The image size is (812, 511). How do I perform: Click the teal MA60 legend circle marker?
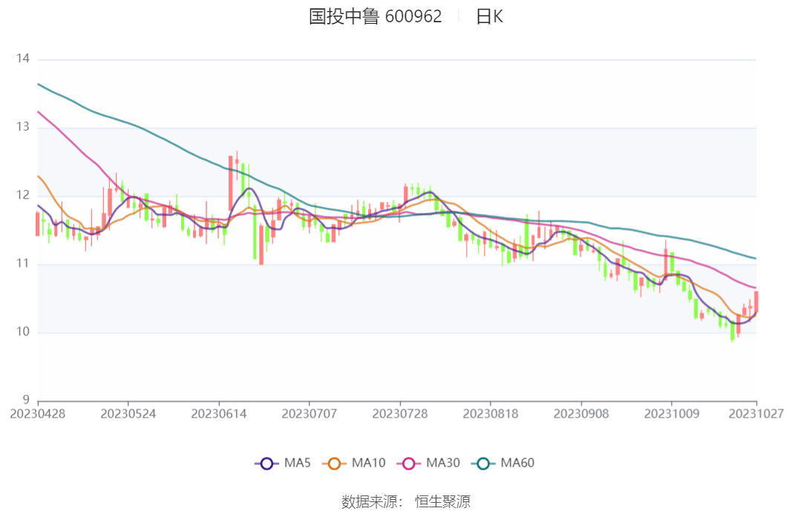click(x=483, y=464)
